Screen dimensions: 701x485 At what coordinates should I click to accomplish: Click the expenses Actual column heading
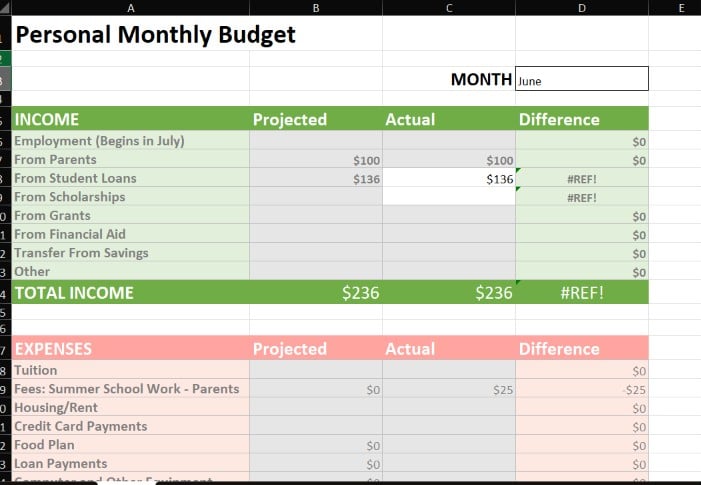449,348
